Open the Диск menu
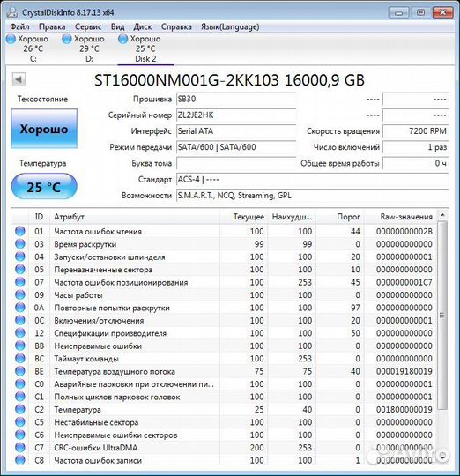Screen dimensions: 460x476 [x=142, y=26]
